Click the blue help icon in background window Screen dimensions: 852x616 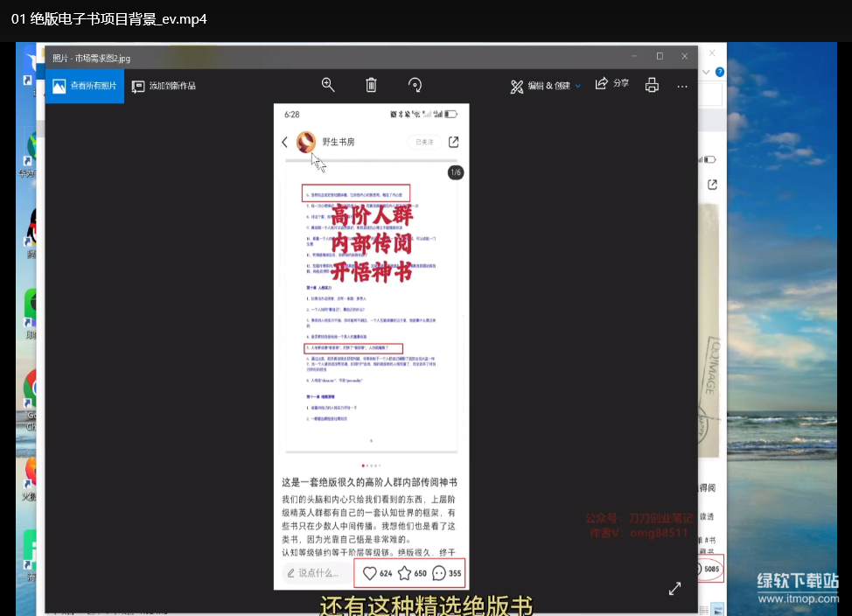(x=720, y=72)
